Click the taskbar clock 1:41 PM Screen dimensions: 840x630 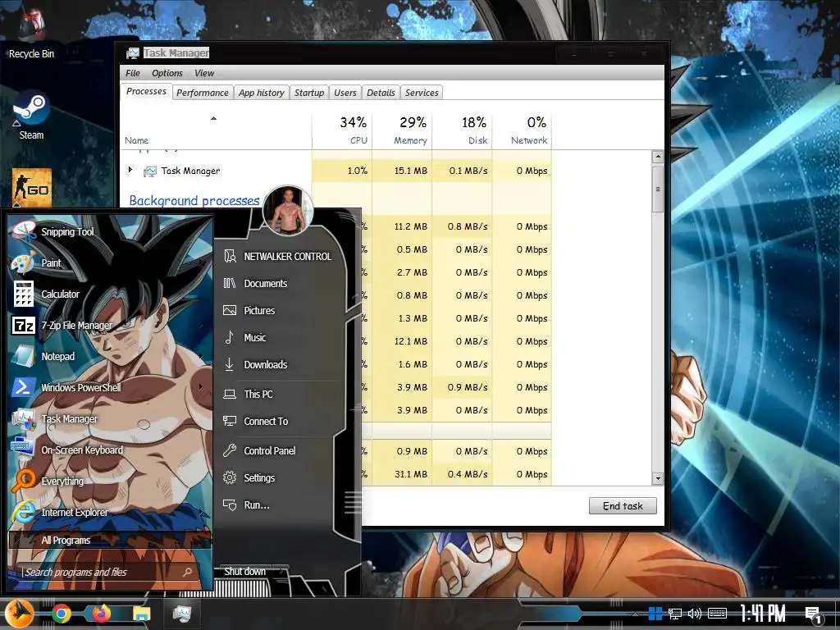763,614
